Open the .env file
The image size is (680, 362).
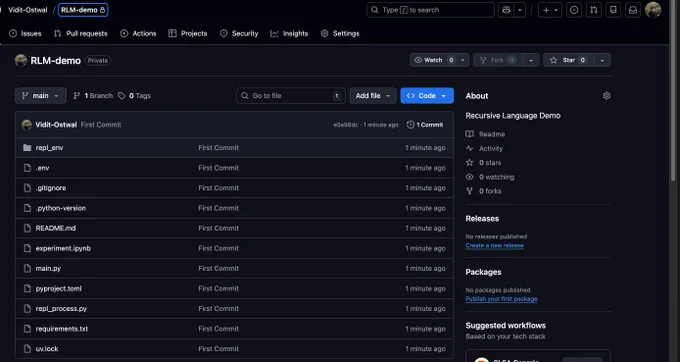(42, 168)
